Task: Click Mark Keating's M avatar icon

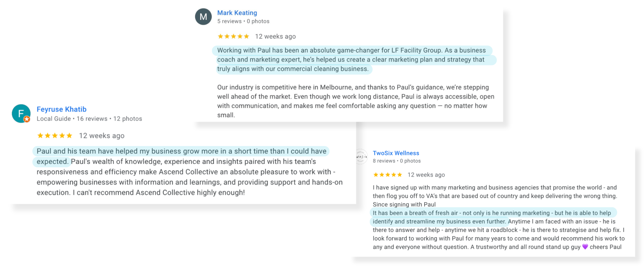Action: 203,17
